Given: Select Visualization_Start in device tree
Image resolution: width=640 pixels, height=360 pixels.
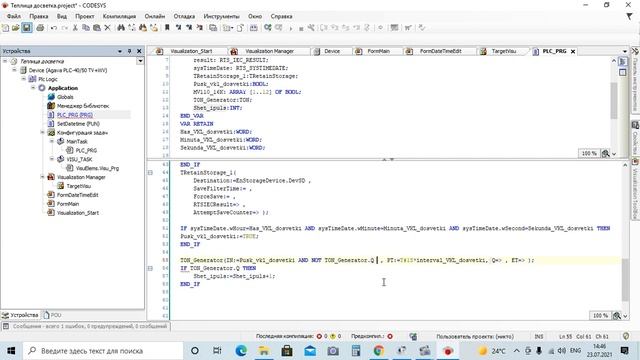Looking at the screenshot, I should coord(78,213).
